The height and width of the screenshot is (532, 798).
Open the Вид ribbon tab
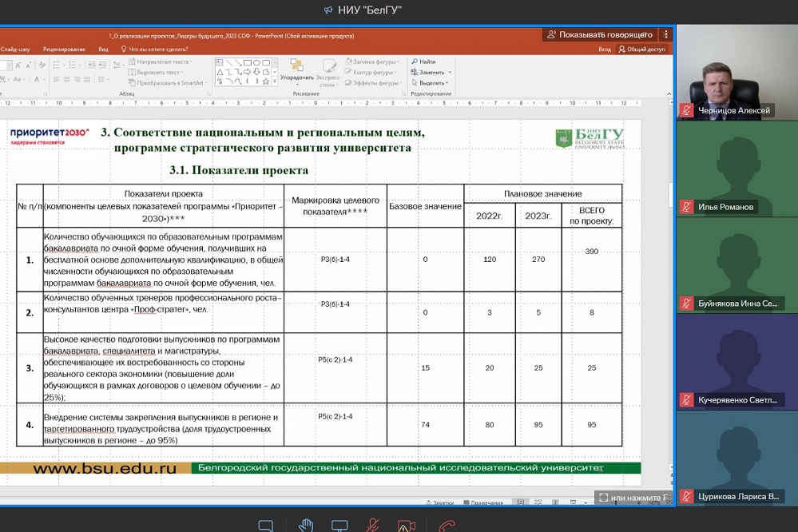point(103,50)
